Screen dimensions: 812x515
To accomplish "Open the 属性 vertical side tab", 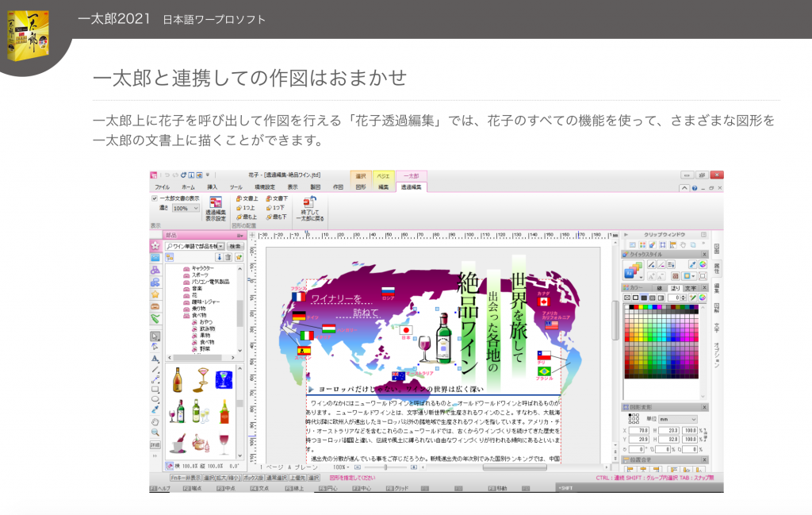I will point(717,267).
